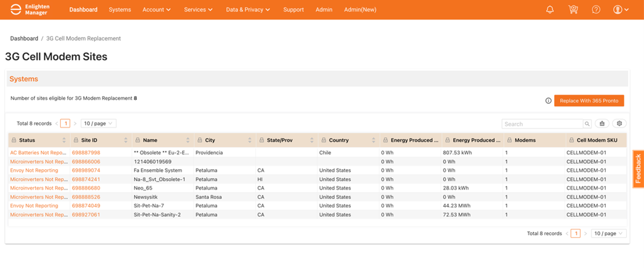
Task: Open the bottom 10 / page dropdown
Action: tap(609, 233)
